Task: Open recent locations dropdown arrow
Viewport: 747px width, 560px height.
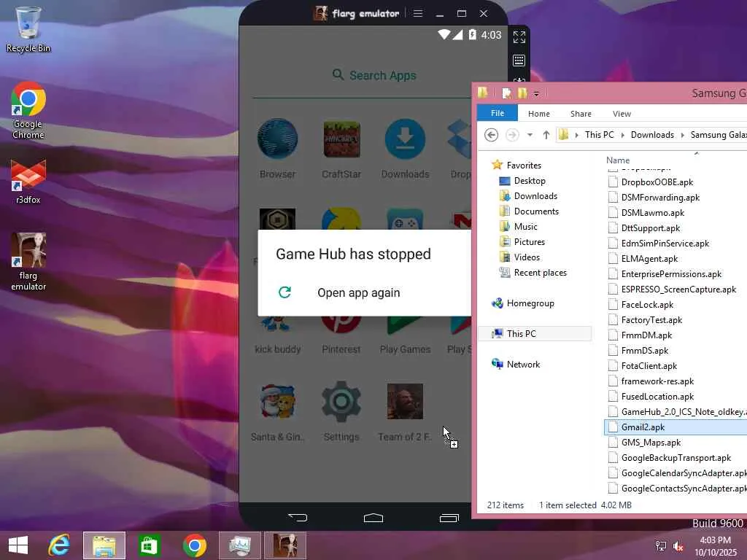Action: (530, 135)
